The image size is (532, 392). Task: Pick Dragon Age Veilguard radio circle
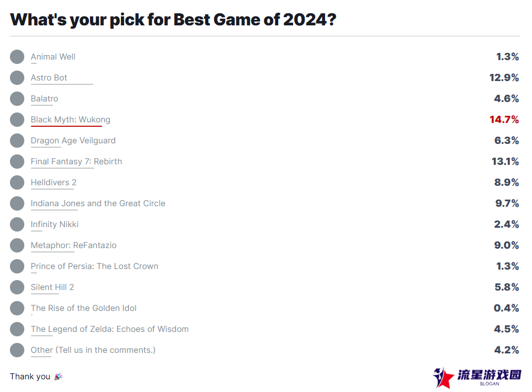(x=17, y=141)
